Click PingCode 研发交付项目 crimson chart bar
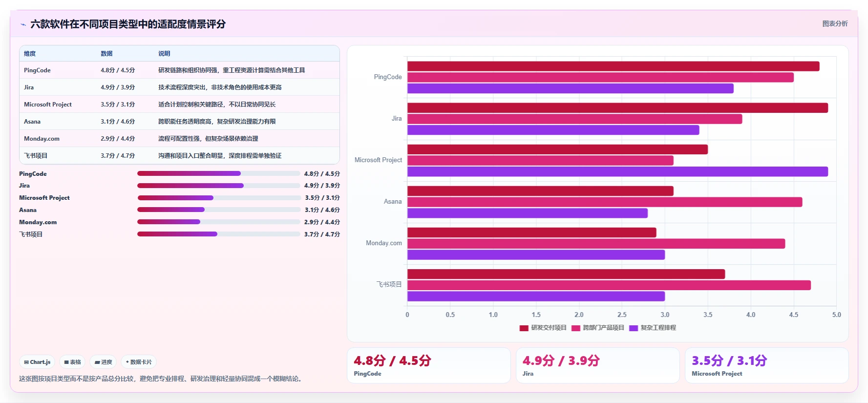The image size is (868, 403). [x=614, y=66]
